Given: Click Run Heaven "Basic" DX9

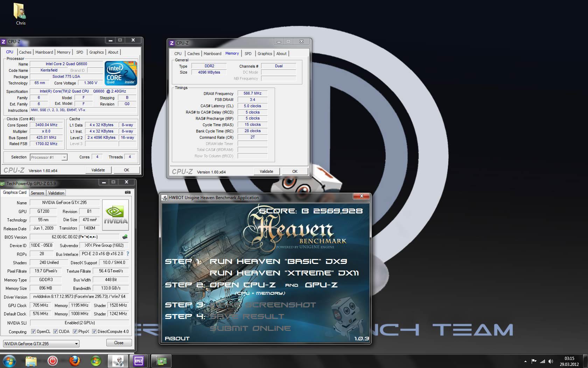Looking at the screenshot, I should pyautogui.click(x=278, y=261).
